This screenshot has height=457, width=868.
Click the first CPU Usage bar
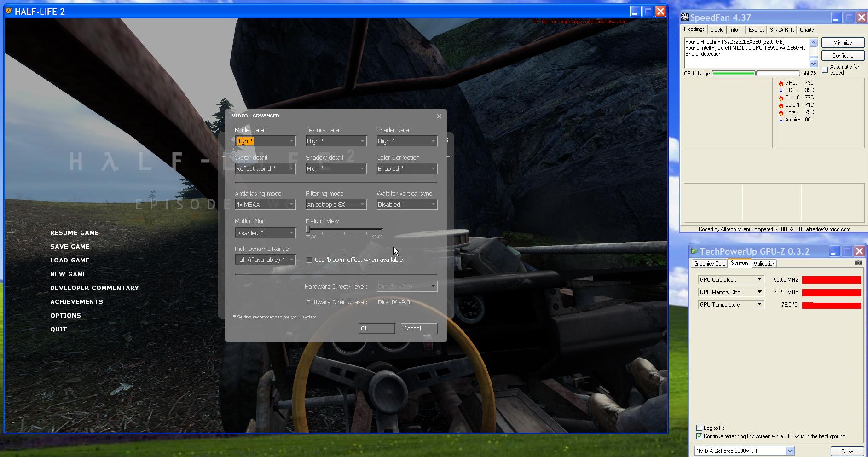click(734, 74)
